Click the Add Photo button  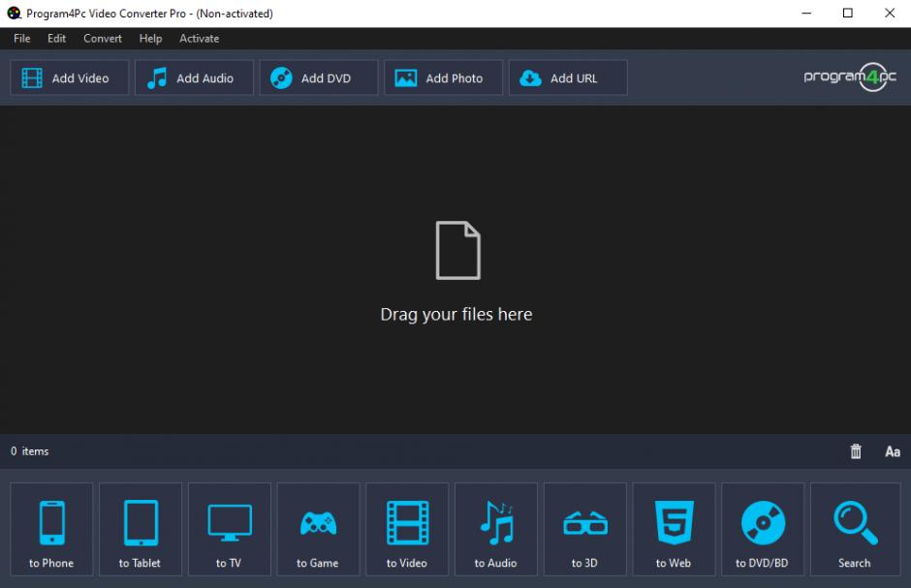(443, 77)
